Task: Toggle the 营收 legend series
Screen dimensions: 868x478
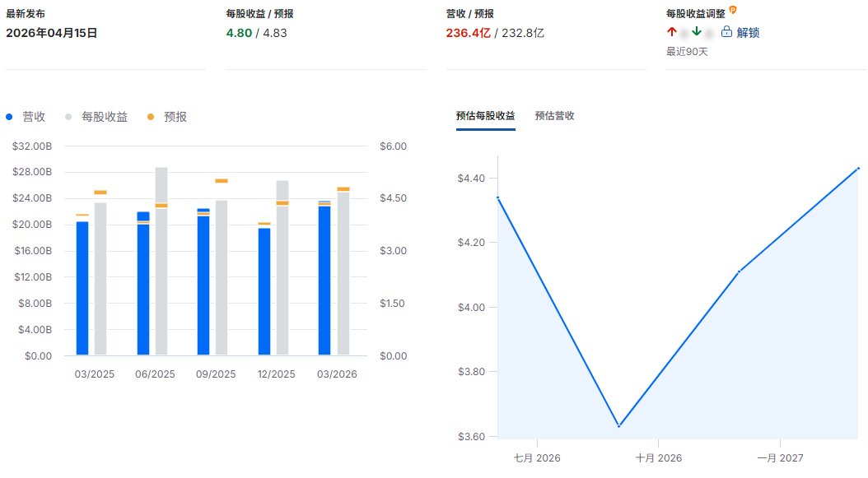Action: (26, 117)
